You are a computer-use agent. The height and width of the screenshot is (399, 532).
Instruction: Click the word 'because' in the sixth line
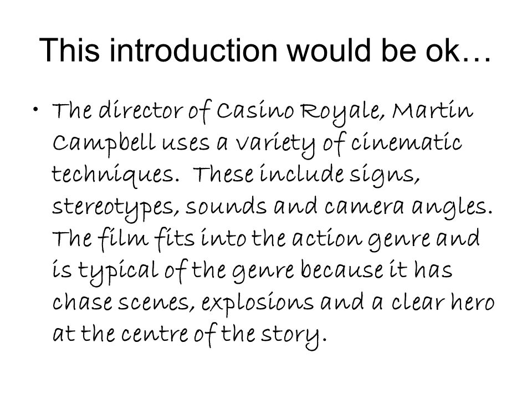click(342, 270)
